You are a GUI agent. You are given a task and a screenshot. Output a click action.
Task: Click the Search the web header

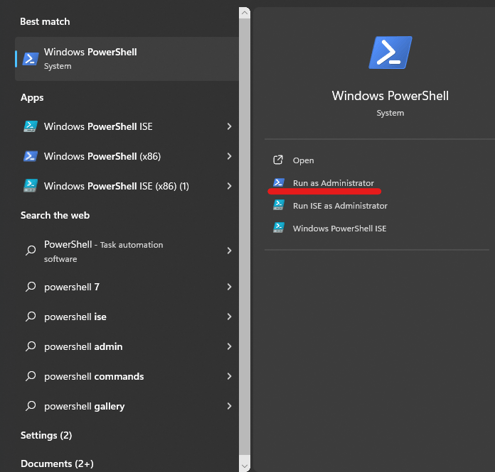(x=55, y=215)
